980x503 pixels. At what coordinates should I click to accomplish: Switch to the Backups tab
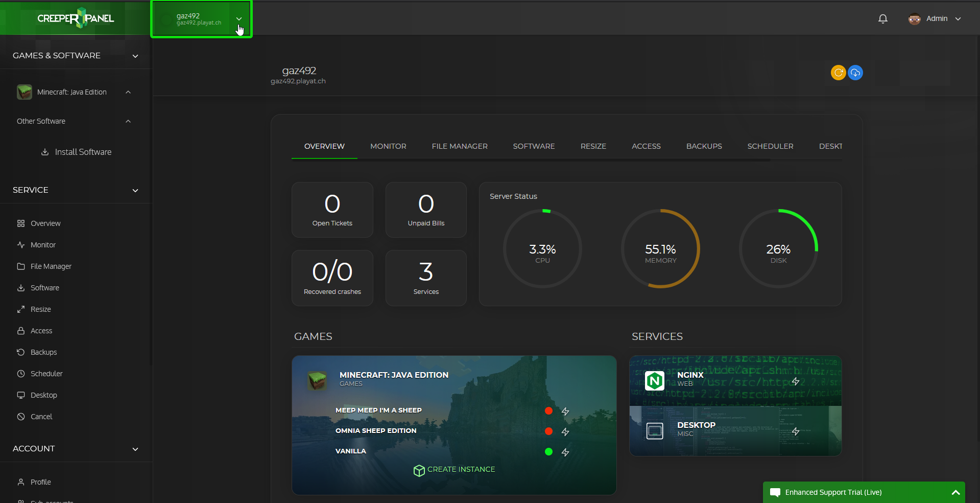coord(704,146)
